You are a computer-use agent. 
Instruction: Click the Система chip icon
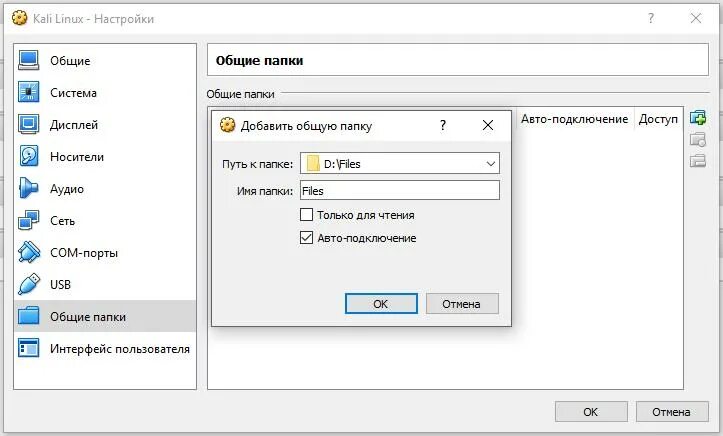29,92
